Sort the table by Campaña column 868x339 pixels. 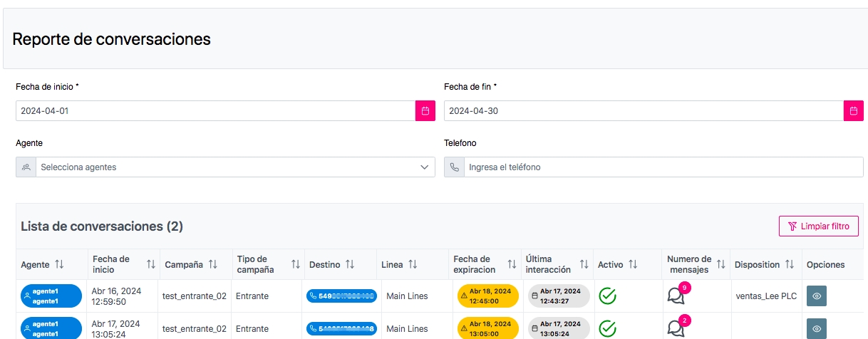click(213, 264)
